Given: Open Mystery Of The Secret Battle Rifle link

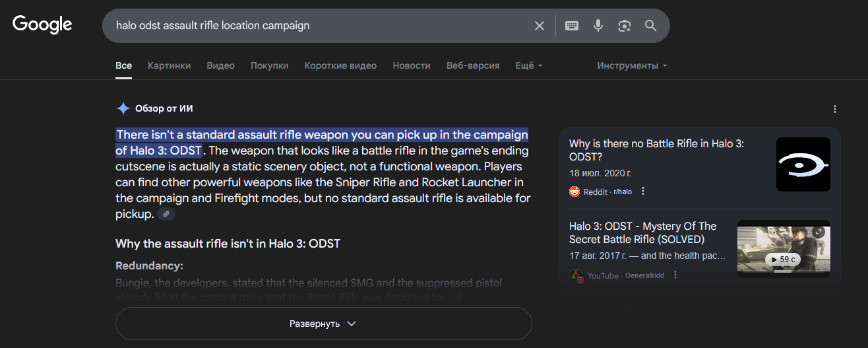Looking at the screenshot, I should (x=642, y=232).
